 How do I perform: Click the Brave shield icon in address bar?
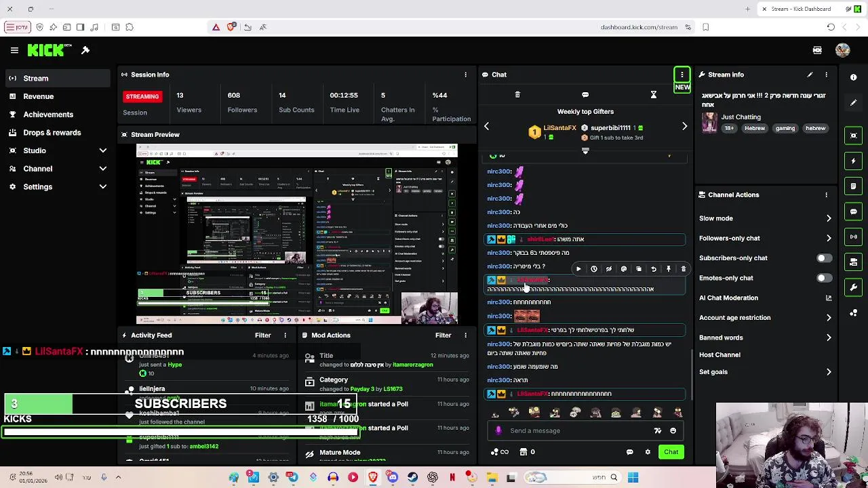pyautogui.click(x=232, y=27)
